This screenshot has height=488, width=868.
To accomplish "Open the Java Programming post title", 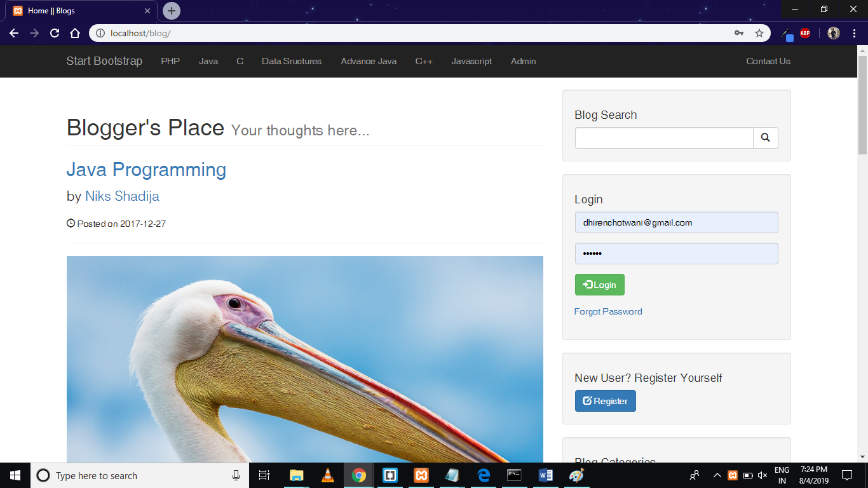I will tap(146, 170).
